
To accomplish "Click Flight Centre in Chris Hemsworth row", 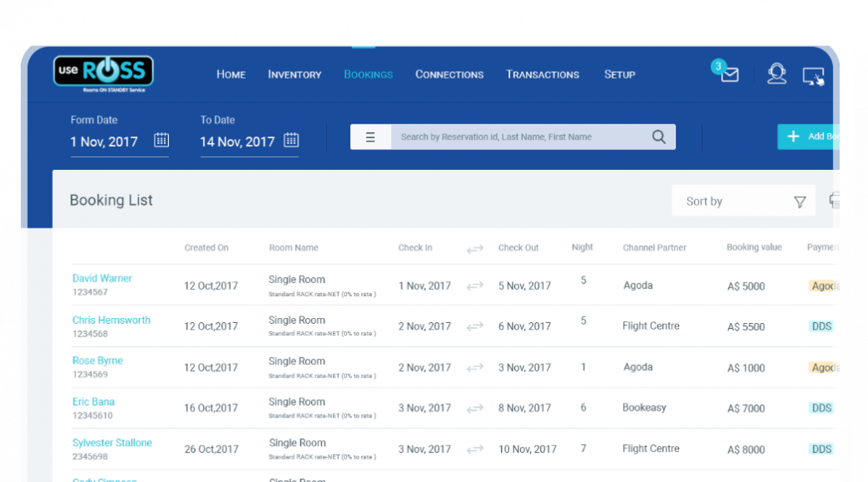I will click(651, 326).
